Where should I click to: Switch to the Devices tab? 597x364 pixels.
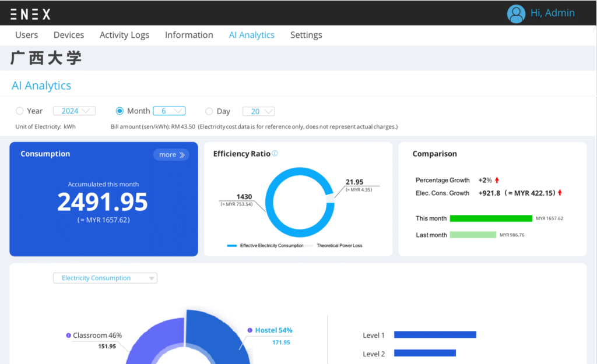pyautogui.click(x=69, y=35)
